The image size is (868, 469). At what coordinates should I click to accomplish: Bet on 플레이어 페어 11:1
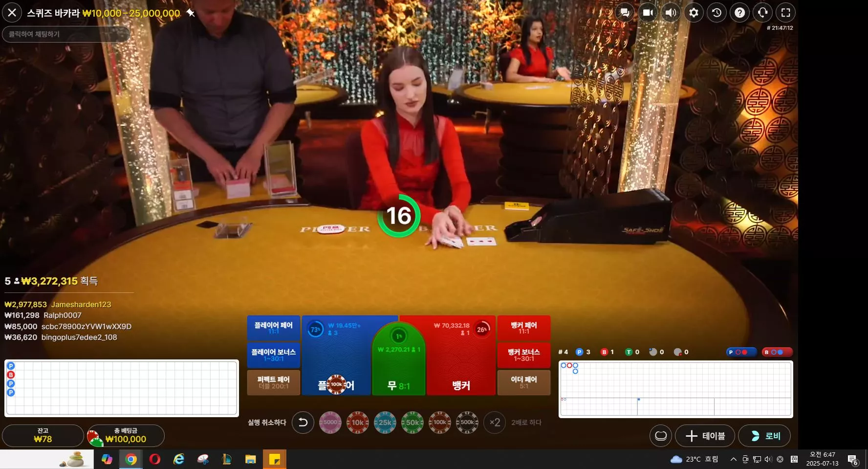click(x=273, y=328)
